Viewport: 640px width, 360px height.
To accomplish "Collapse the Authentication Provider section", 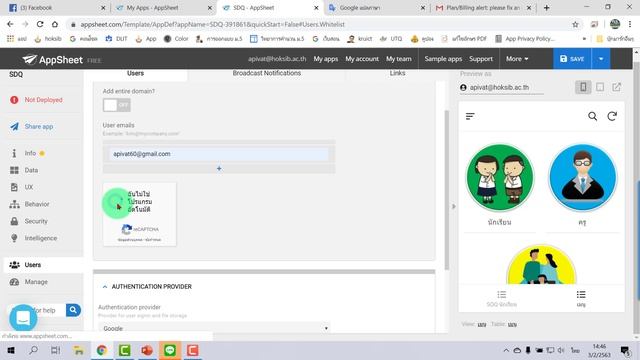I will pyautogui.click(x=105, y=287).
